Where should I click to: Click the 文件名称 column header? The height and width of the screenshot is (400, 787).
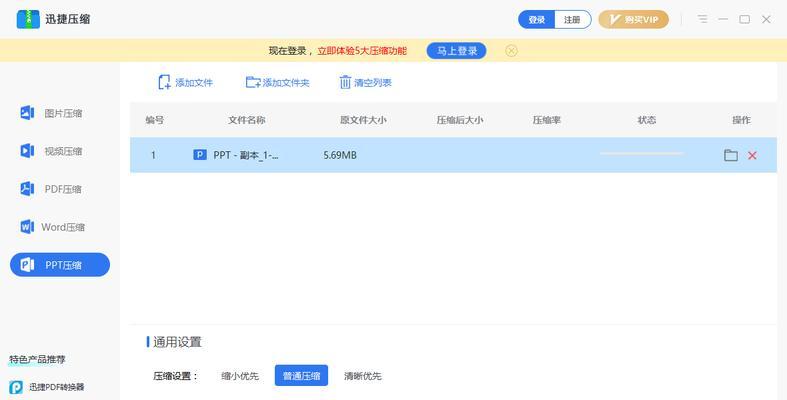point(246,120)
